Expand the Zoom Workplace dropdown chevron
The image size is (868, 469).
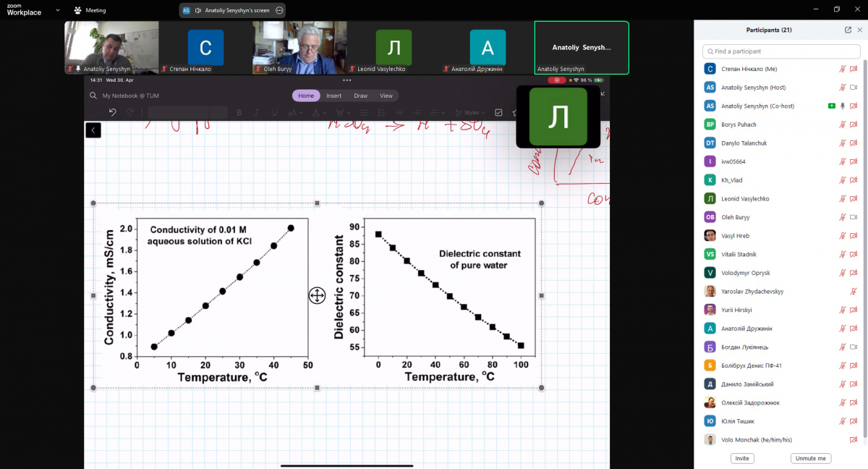58,10
